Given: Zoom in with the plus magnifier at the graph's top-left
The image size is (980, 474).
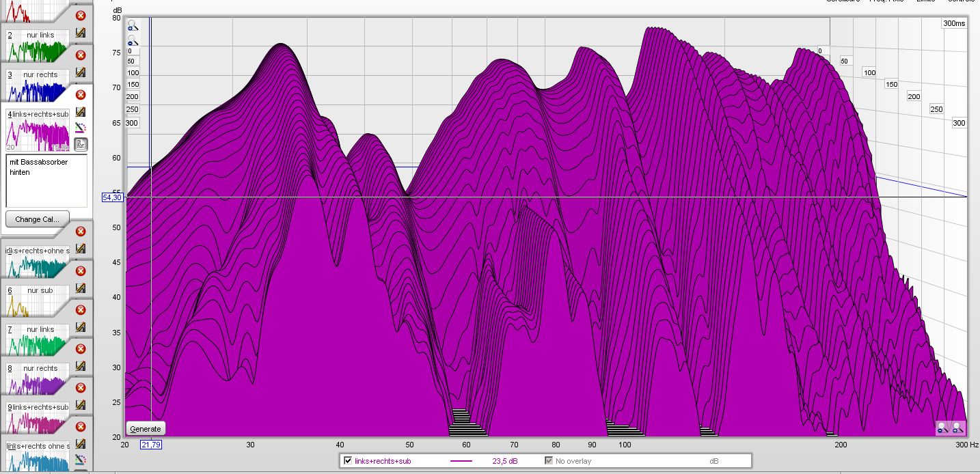Looking at the screenshot, I should (x=133, y=26).
